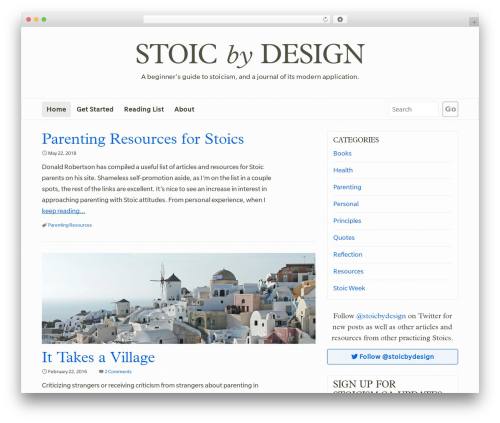
Task: Select the Books category
Action: [x=342, y=153]
